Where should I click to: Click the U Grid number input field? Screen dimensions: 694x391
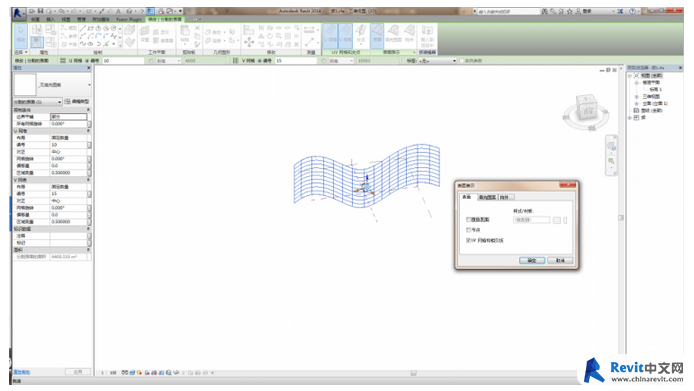(x=123, y=61)
